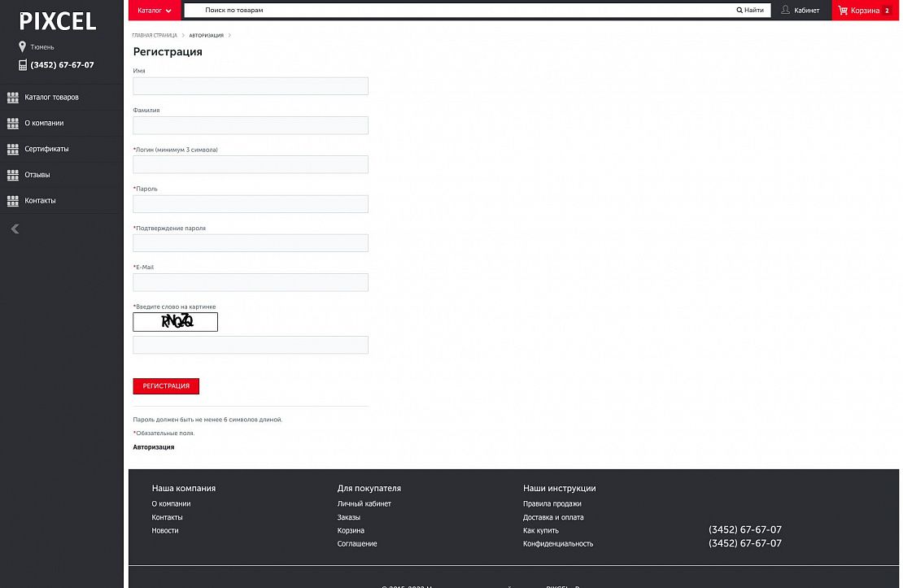Image resolution: width=903 pixels, height=588 pixels.
Task: Open Кабинет via the user icon
Action: [x=786, y=11]
